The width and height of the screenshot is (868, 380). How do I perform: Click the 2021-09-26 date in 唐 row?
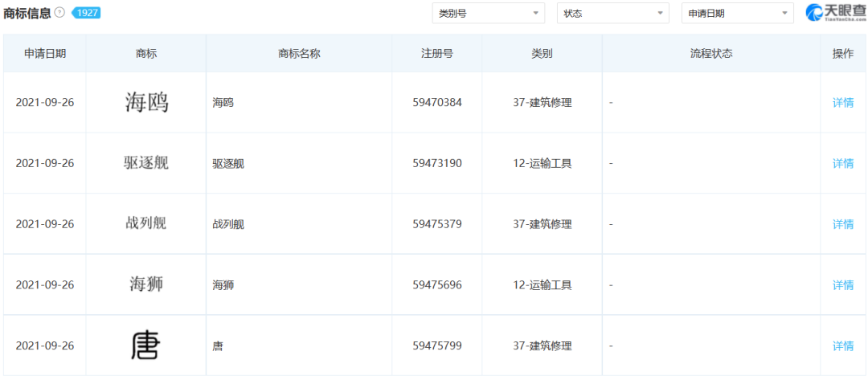(x=45, y=345)
